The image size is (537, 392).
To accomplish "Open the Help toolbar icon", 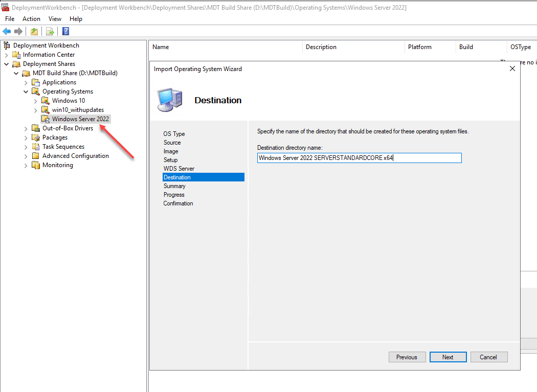I will pyautogui.click(x=66, y=32).
